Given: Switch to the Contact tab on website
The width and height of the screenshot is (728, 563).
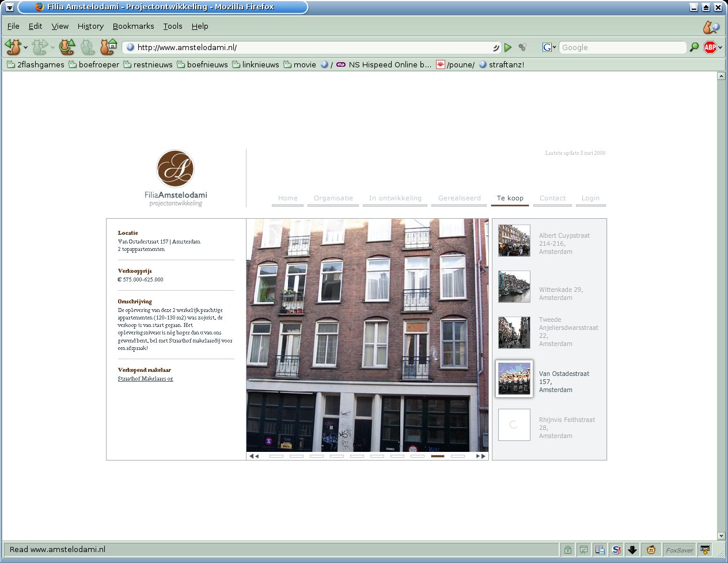Looking at the screenshot, I should click(x=552, y=198).
